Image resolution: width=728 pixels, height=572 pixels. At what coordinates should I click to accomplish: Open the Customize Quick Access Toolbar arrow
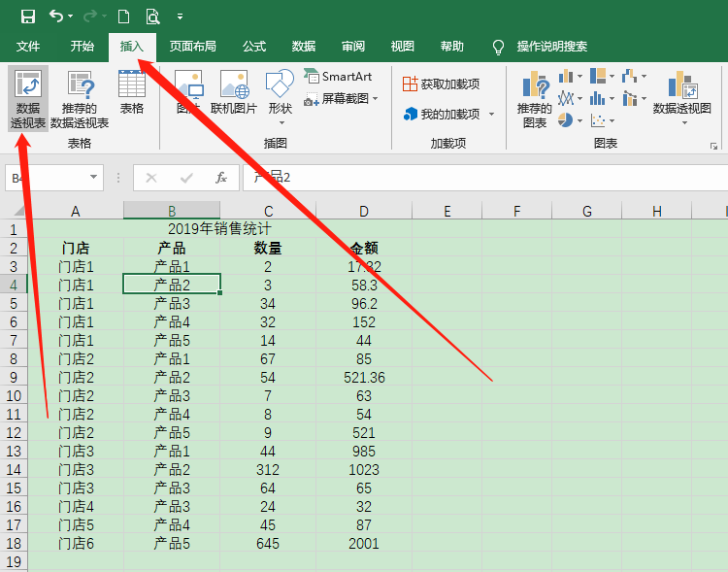coord(180,17)
